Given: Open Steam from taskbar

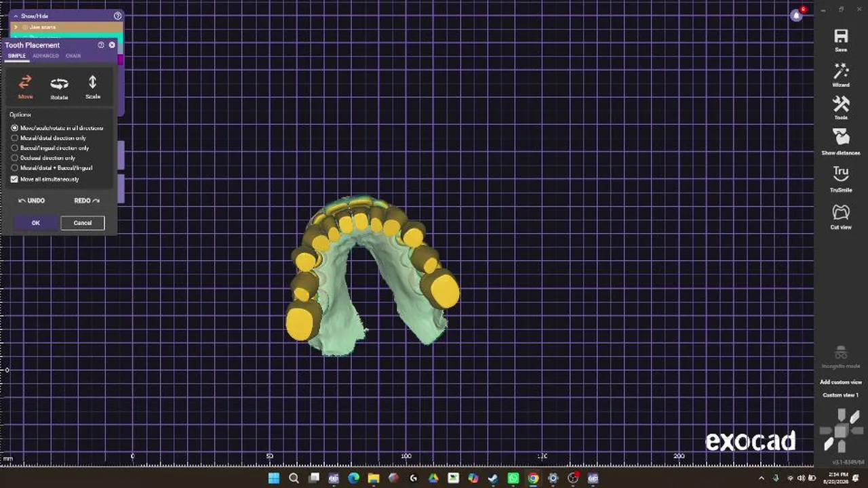Looking at the screenshot, I should (493, 479).
